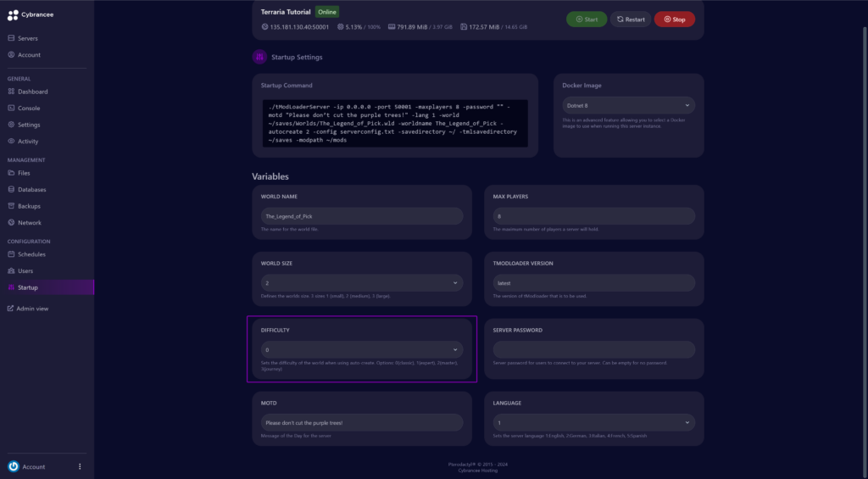
Task: Open the Users sidebar entry
Action: [x=25, y=270]
